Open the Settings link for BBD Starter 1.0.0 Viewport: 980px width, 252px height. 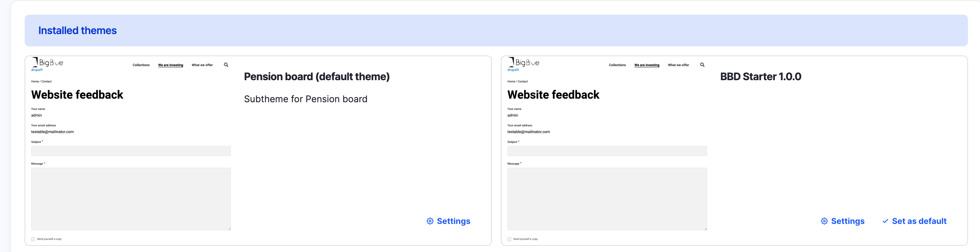pos(847,221)
